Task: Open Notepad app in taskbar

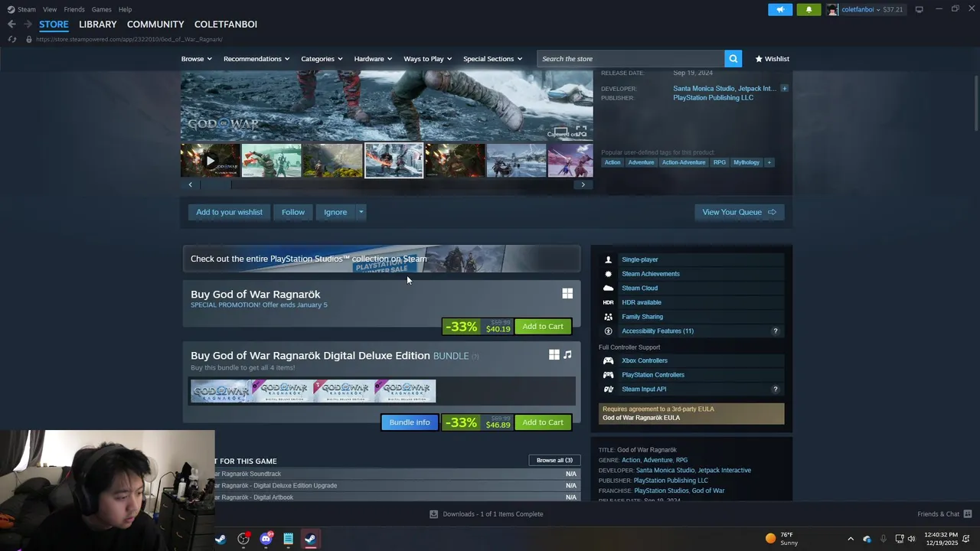Action: pos(288,539)
